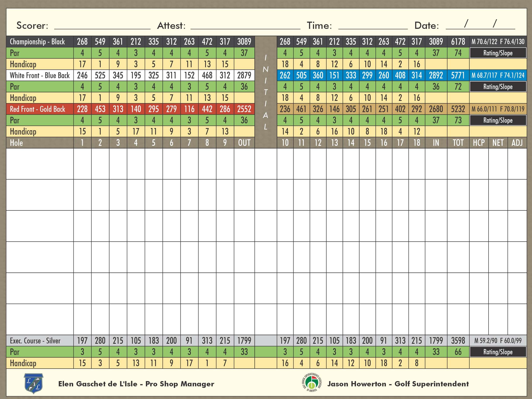
Task: Select the White Front - Blue Back label
Action: coord(40,75)
